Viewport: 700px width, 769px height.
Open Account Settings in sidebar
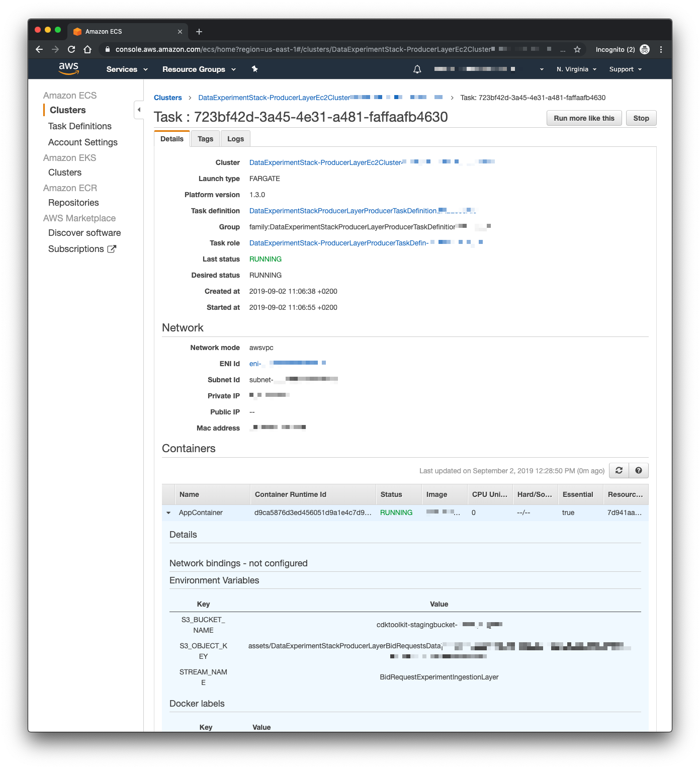point(83,142)
